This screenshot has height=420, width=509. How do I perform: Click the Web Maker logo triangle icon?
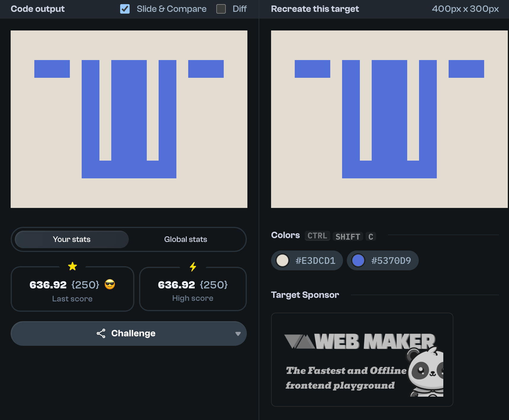point(299,342)
